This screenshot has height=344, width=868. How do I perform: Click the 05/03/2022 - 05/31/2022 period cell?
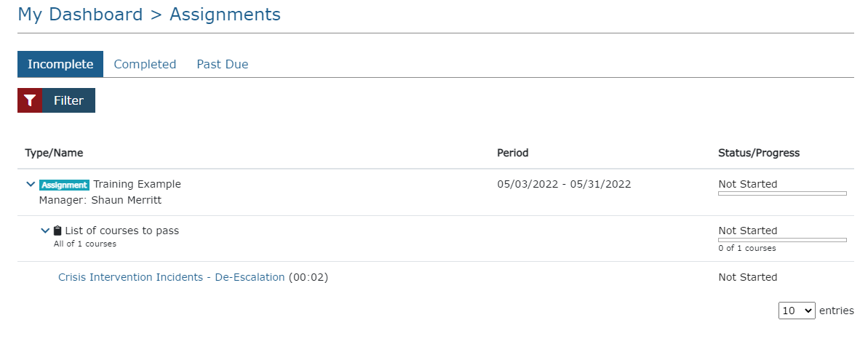564,184
